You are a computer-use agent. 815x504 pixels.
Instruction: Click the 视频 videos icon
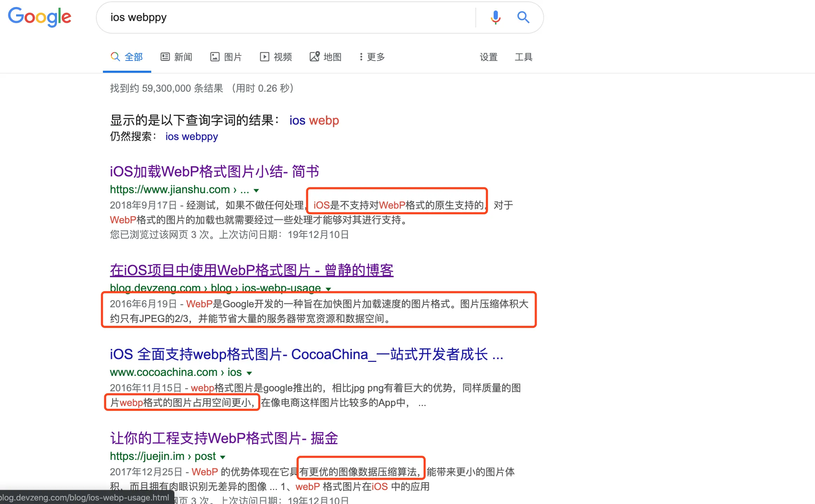coord(264,56)
